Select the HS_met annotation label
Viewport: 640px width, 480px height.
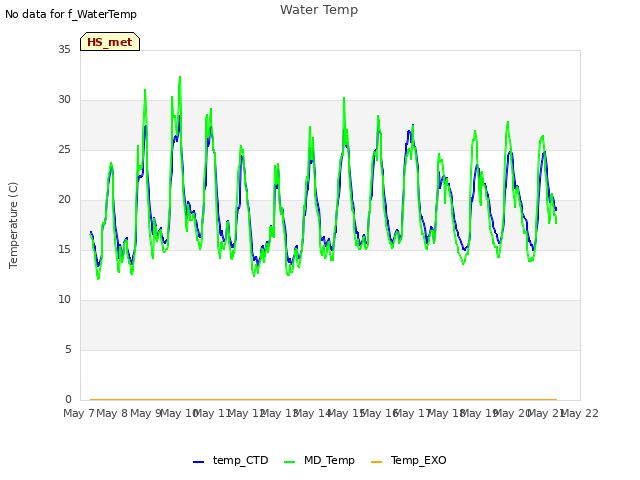(110, 42)
